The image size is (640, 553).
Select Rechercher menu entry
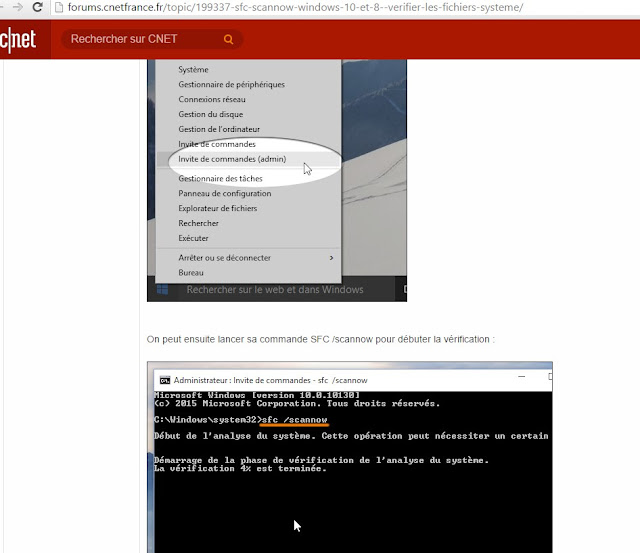(x=198, y=223)
